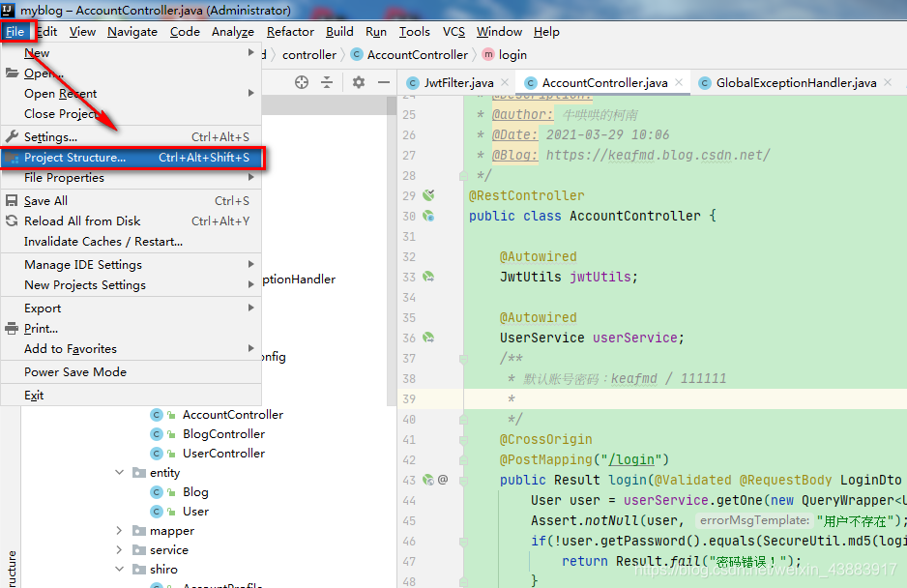The image size is (907, 588).
Task: Click the /login URL in PostMapping
Action: (631, 459)
